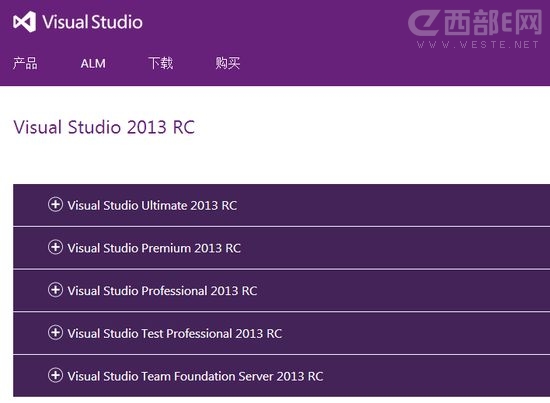Viewport: 550px width, 403px height.
Task: Click the Visual Studio infinity logo icon
Action: (x=24, y=22)
